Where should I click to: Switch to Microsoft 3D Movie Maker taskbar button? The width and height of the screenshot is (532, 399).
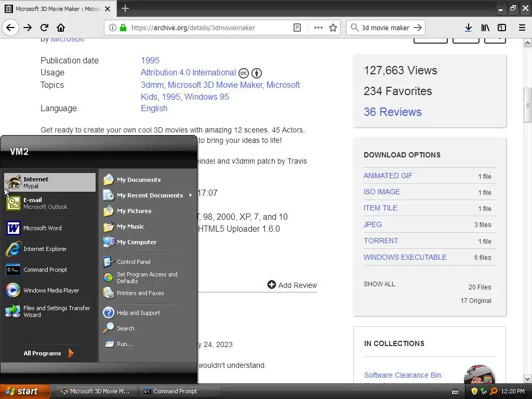[96, 391]
